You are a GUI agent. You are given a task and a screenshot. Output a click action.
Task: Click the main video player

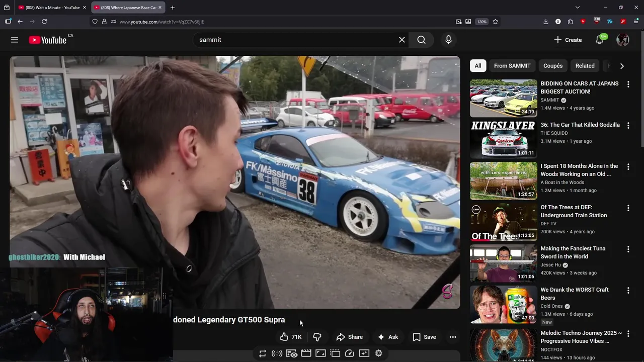tap(234, 182)
